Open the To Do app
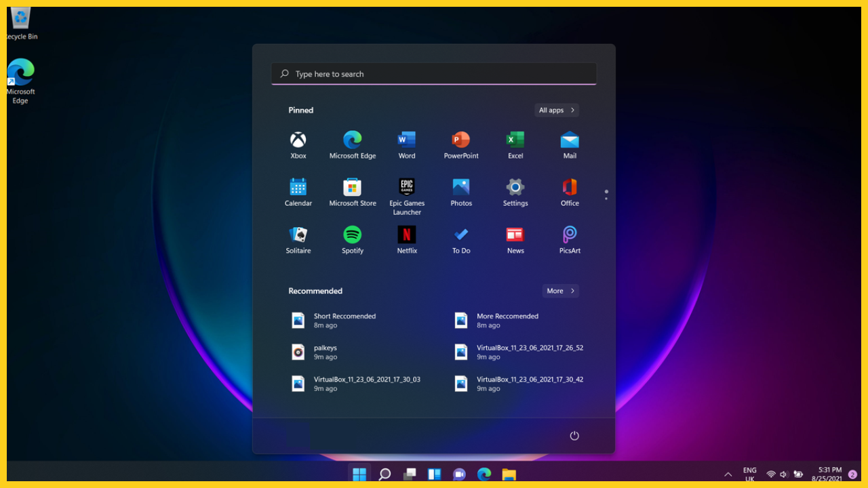This screenshot has height=488, width=868. [x=461, y=241]
